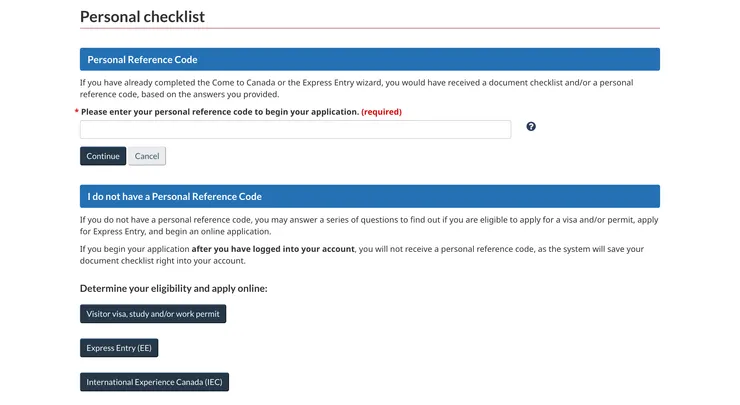Click the question mark help icon
The height and width of the screenshot is (405, 740).
point(531,127)
